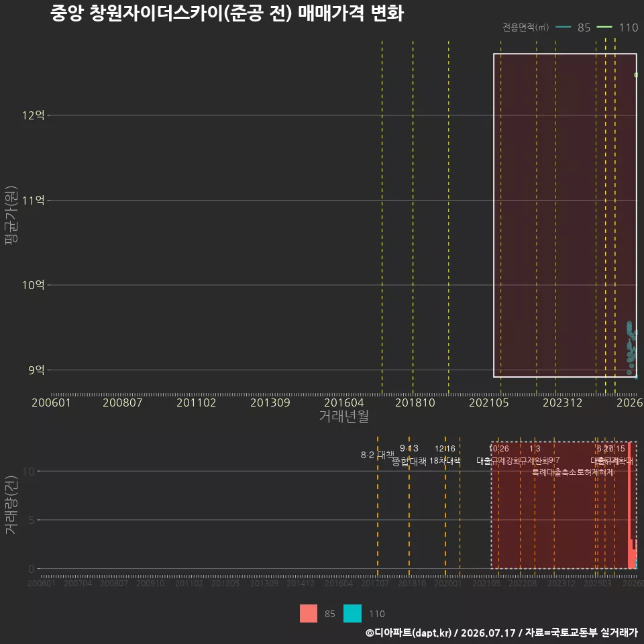Click 202105 on the price chart x-axis

pos(489,402)
